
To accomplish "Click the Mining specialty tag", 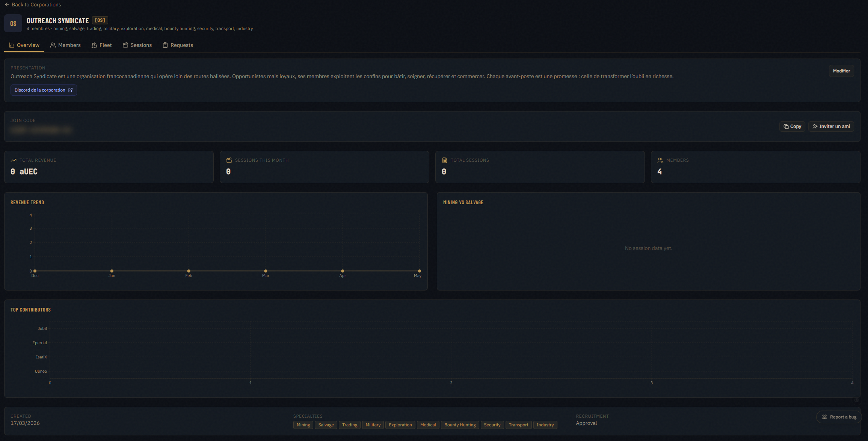I will (x=303, y=425).
